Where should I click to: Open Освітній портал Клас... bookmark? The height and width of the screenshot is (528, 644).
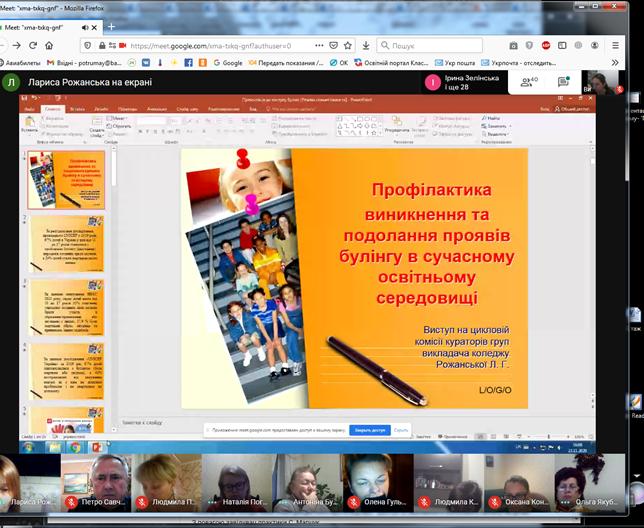(x=391, y=63)
